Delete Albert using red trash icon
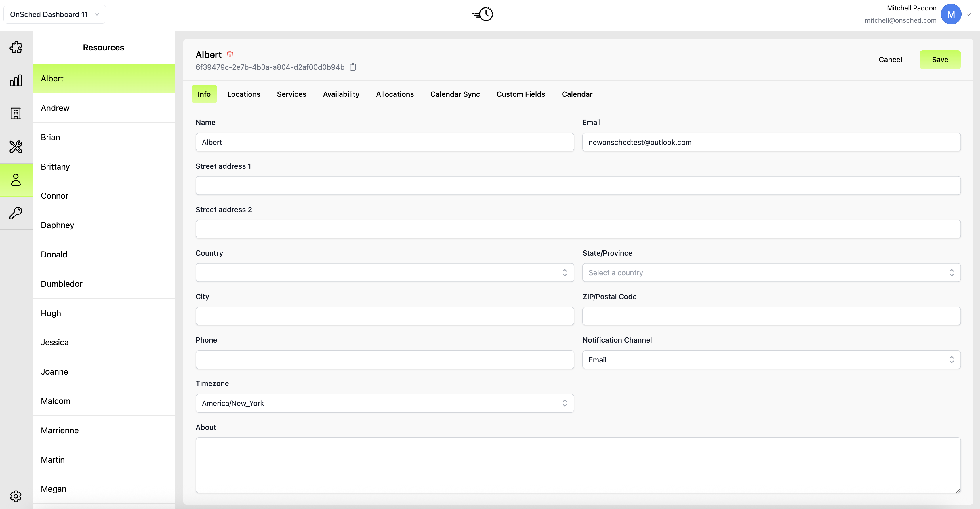The image size is (980, 509). tap(230, 55)
